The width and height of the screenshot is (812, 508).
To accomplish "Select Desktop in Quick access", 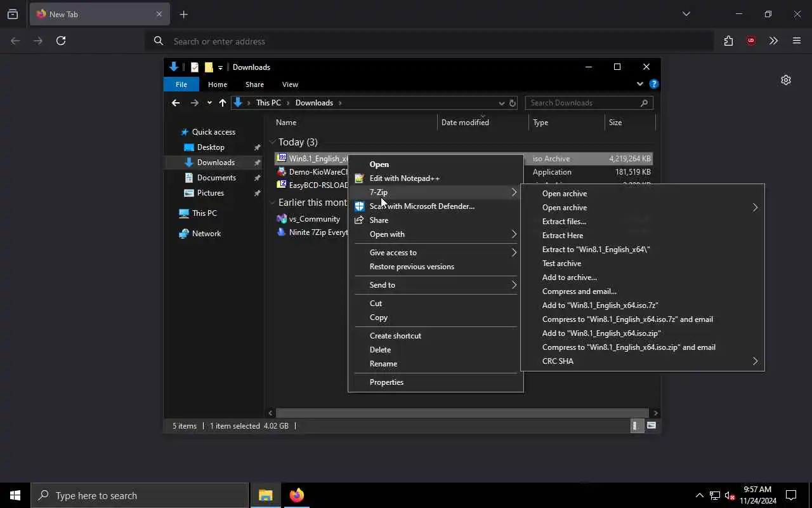I will click(211, 147).
